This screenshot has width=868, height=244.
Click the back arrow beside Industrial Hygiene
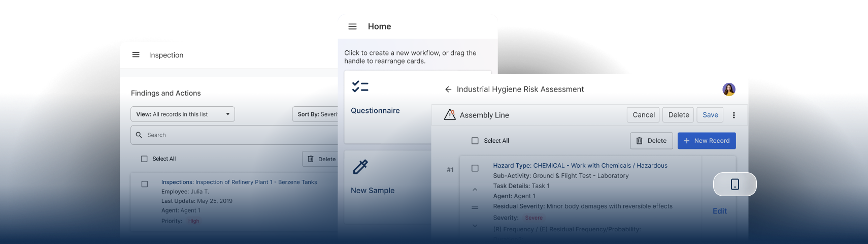[448, 89]
